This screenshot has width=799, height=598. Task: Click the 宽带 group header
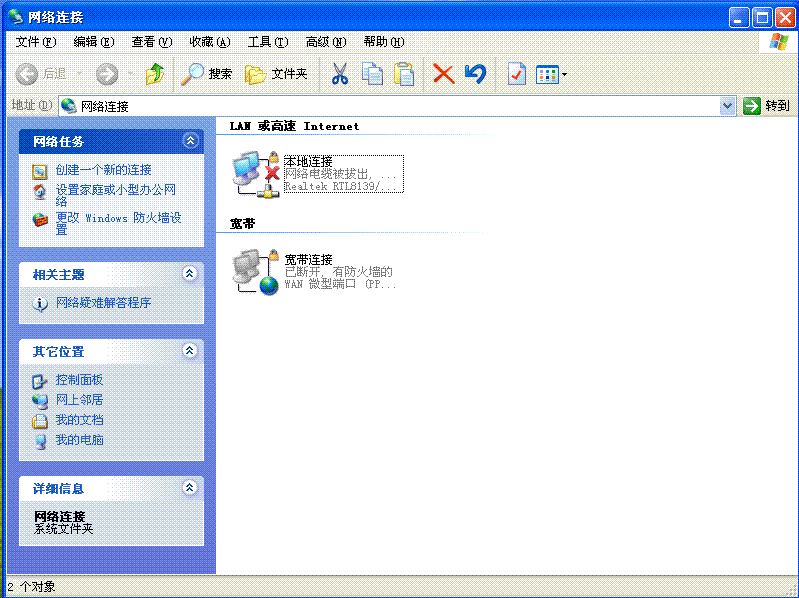point(243,224)
